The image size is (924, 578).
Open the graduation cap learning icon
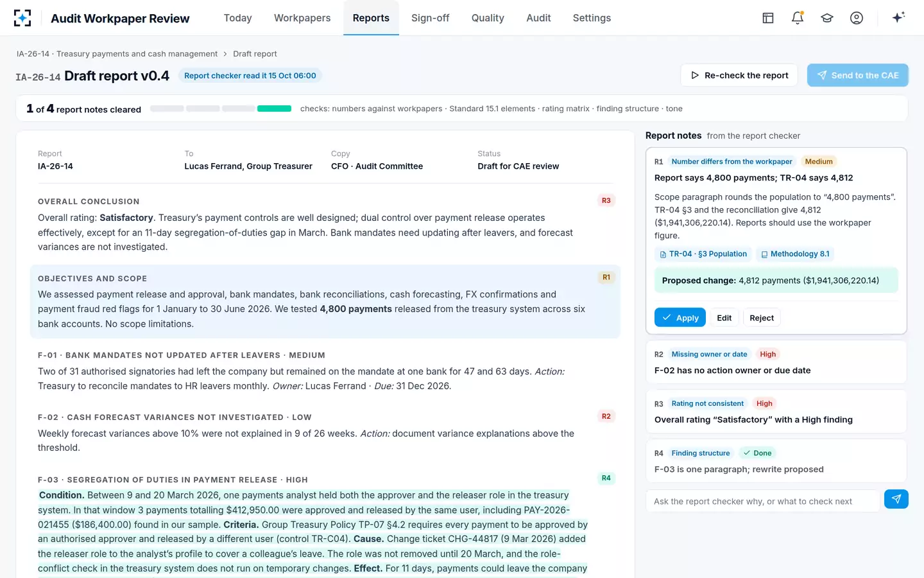click(x=827, y=18)
